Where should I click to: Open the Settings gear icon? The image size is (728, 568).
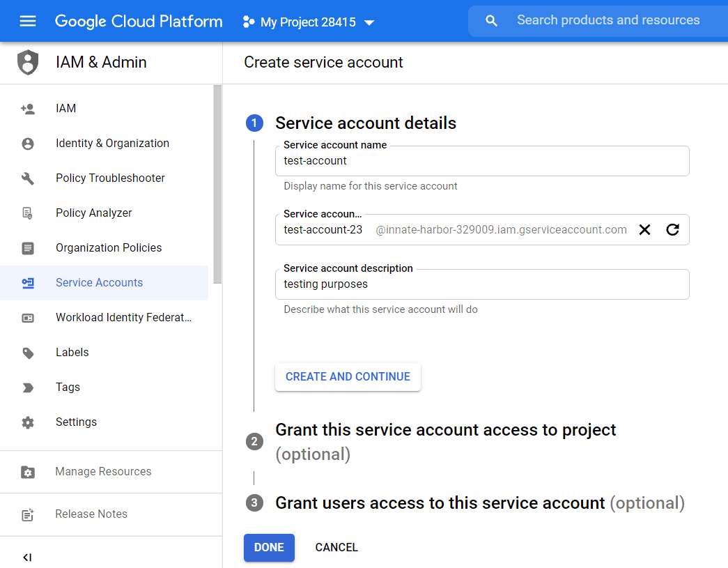point(26,422)
